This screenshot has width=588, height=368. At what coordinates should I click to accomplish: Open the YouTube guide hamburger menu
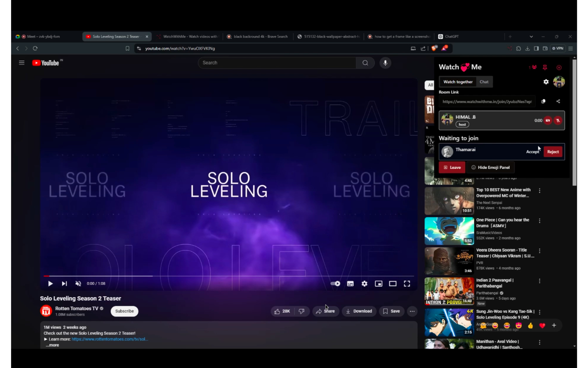pyautogui.click(x=22, y=63)
